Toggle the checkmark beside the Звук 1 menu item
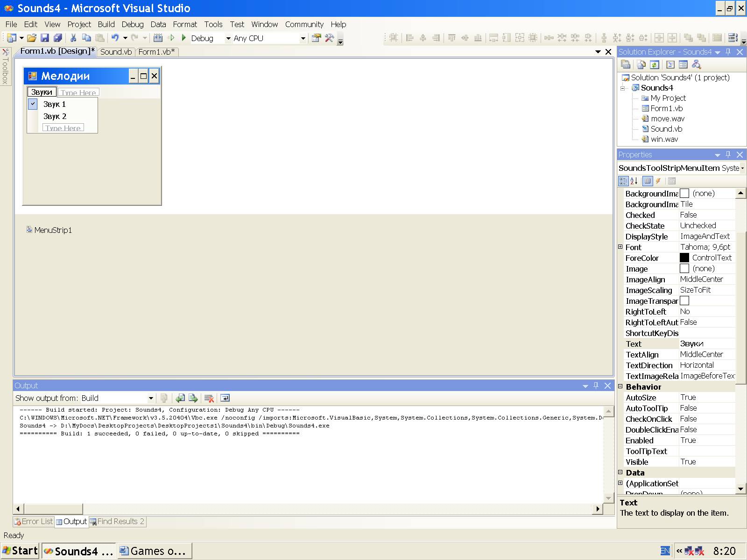Image resolution: width=747 pixels, height=560 pixels. (x=33, y=104)
